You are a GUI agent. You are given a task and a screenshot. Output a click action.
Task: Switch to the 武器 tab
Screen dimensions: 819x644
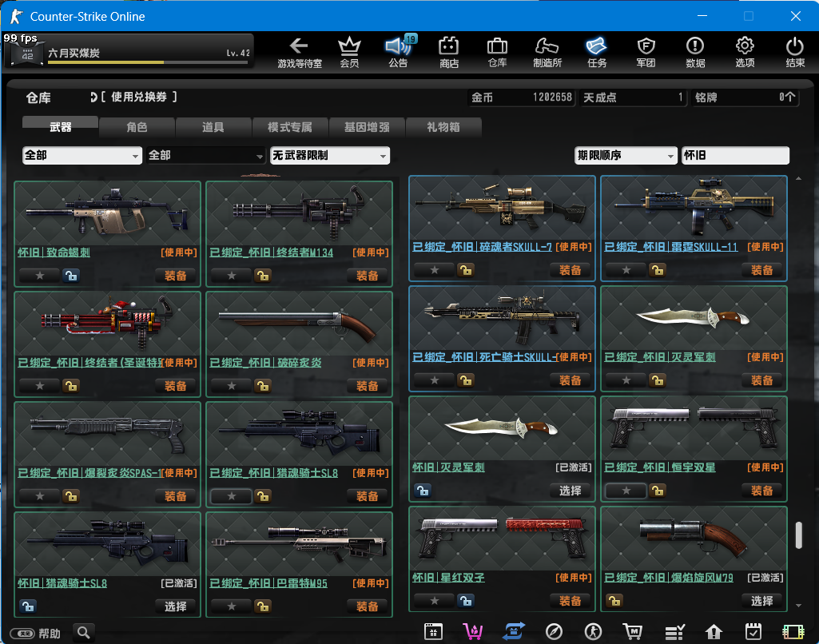click(x=60, y=126)
